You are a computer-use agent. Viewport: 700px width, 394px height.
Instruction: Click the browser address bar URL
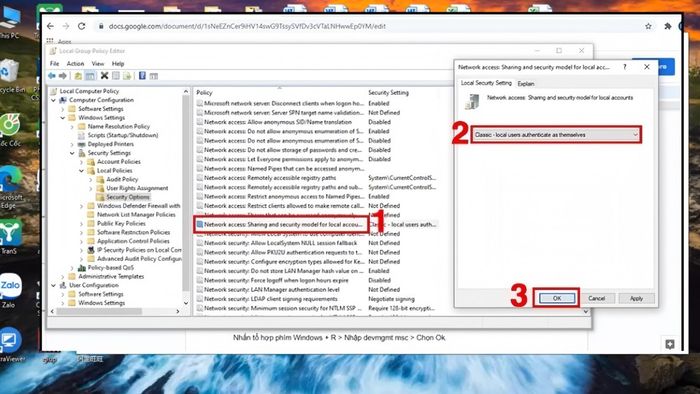tap(247, 26)
